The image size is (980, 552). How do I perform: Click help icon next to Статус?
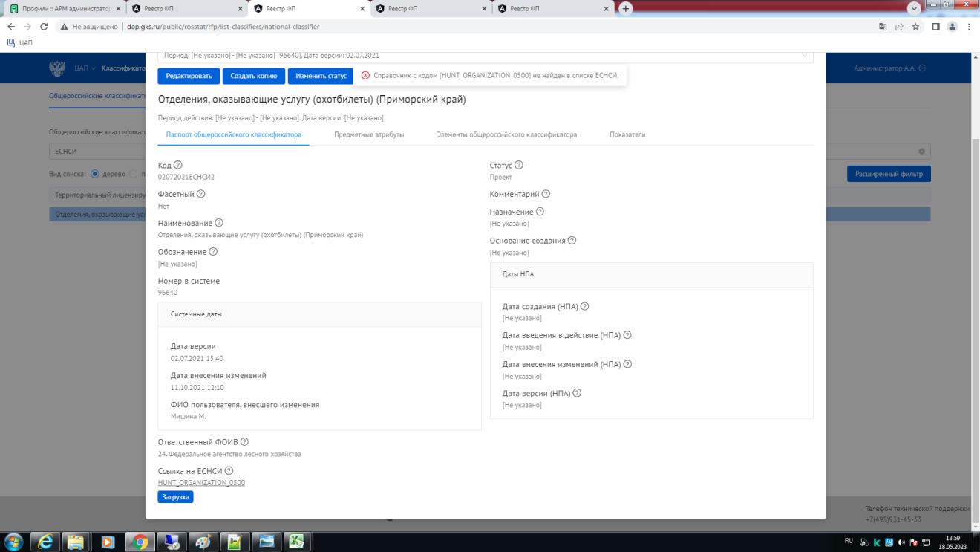pos(518,165)
